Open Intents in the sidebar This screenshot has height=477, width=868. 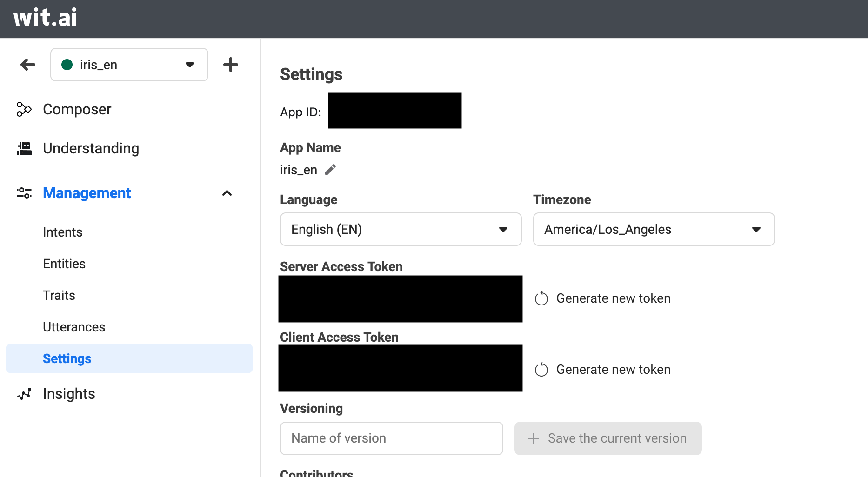[x=62, y=232]
